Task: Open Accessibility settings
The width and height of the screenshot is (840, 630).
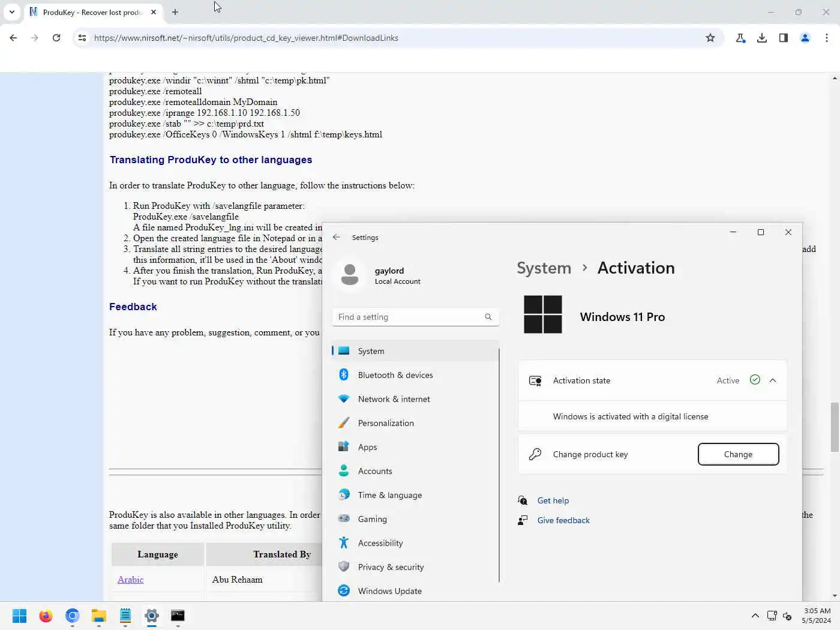Action: 415,543
